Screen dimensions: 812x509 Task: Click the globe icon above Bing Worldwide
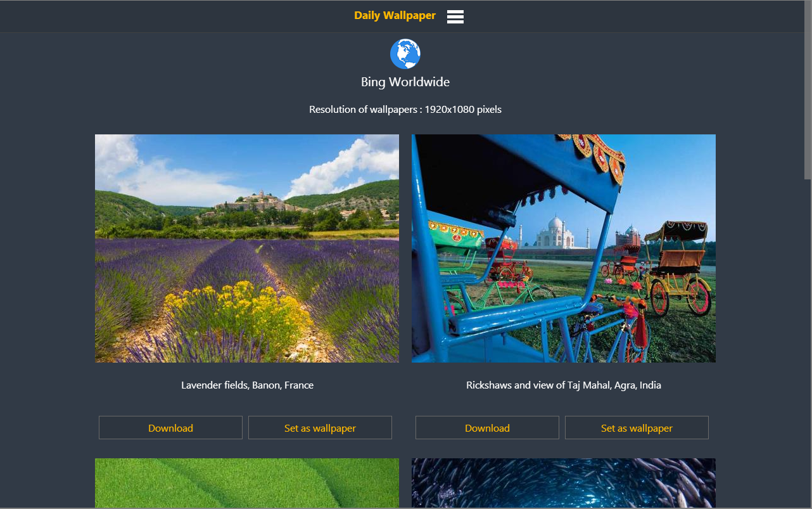[x=405, y=54]
